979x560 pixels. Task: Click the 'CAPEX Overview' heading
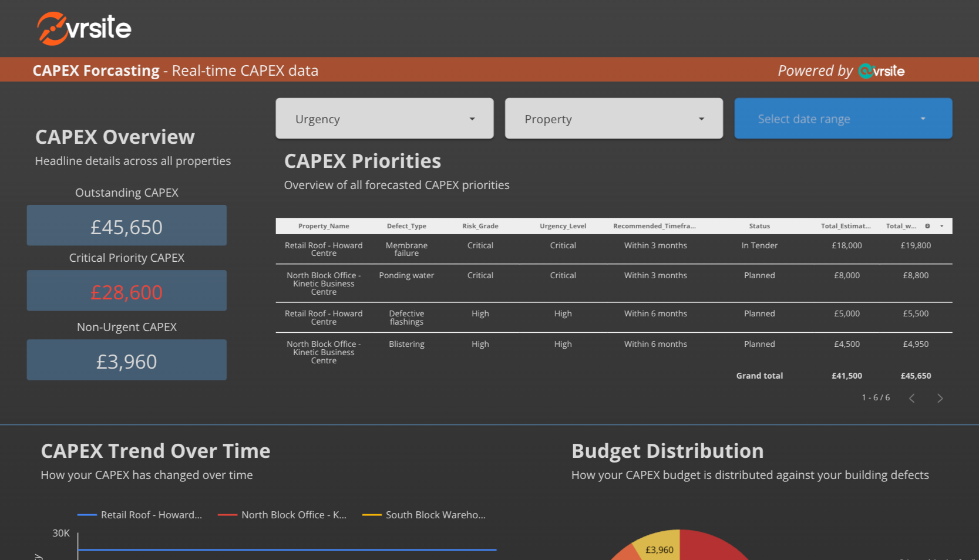click(x=115, y=137)
